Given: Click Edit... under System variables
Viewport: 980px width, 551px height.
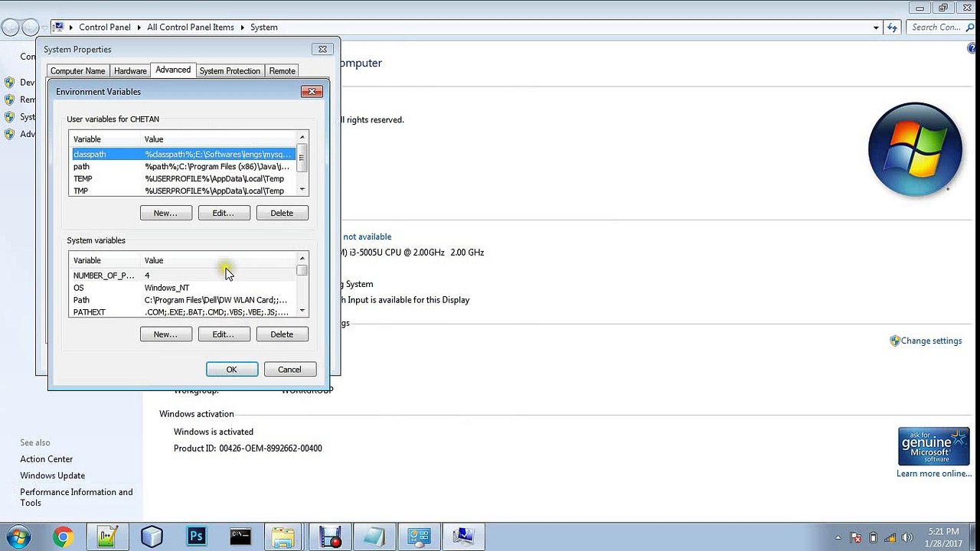Looking at the screenshot, I should click(224, 334).
